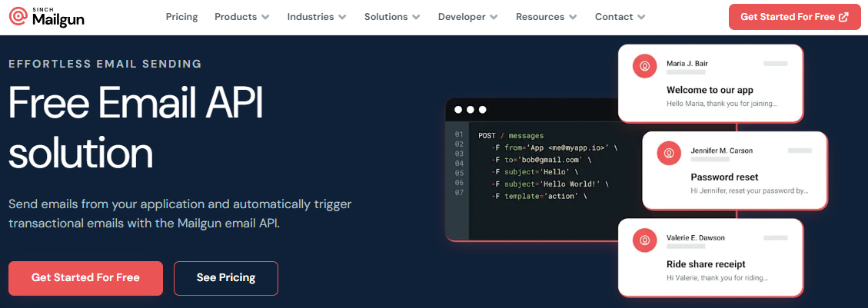Click the 'Effortless Email Sending' label
The height and width of the screenshot is (308, 868).
click(105, 64)
